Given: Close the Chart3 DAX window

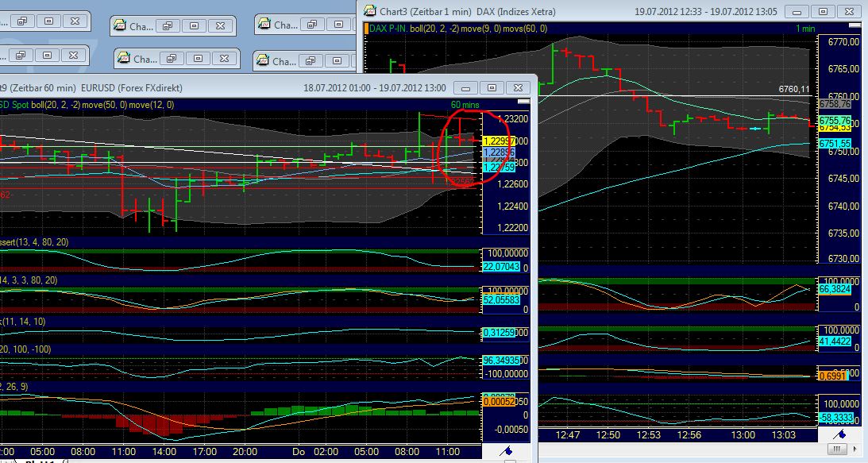Looking at the screenshot, I should point(849,12).
